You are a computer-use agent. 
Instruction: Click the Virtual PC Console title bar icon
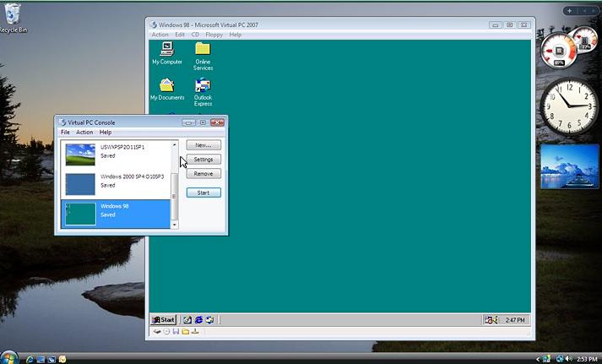(62, 122)
